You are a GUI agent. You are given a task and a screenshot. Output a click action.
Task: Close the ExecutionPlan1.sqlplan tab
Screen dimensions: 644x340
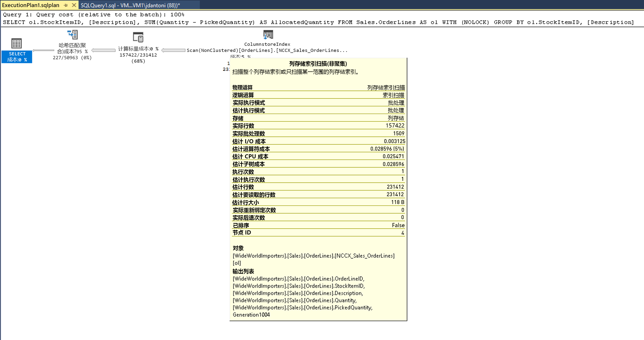pyautogui.click(x=74, y=5)
